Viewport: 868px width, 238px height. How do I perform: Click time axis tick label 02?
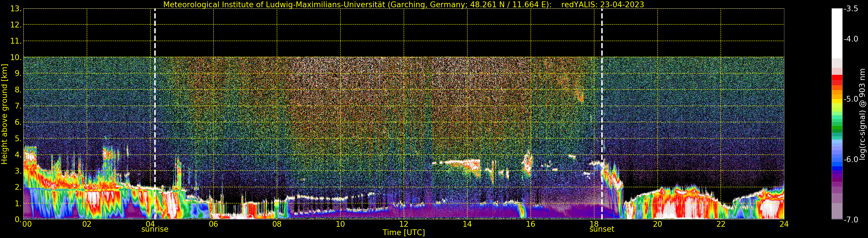87,224
